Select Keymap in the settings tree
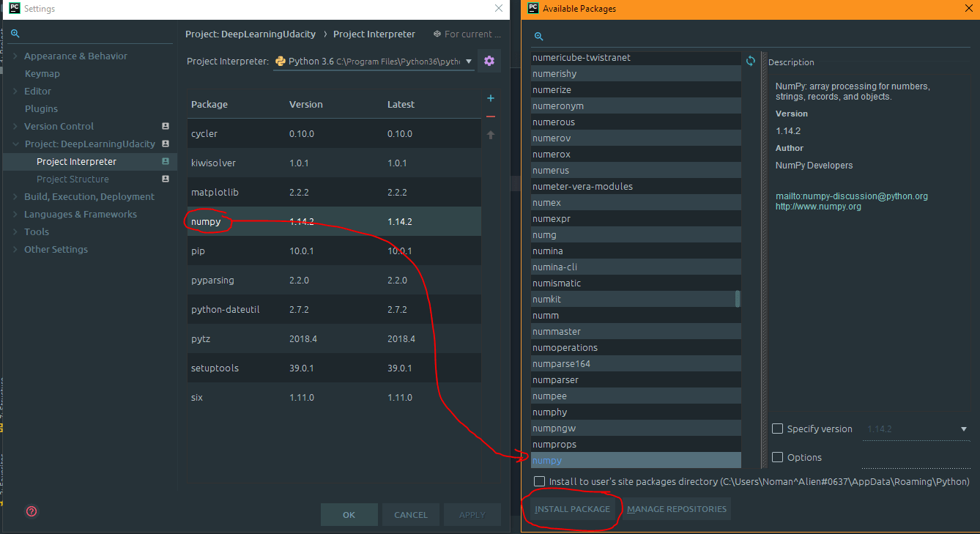This screenshot has width=980, height=534. [42, 73]
